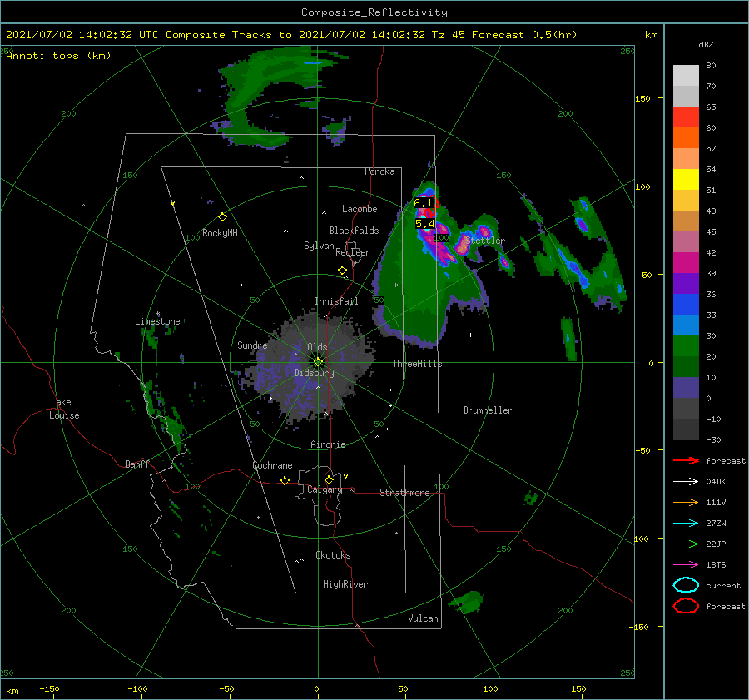
Task: Click the yellow diamond marker below Cochrane
Action: (285, 480)
